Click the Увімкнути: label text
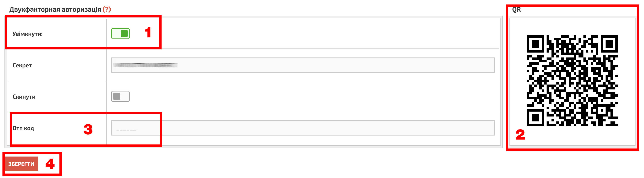644x178 pixels. coord(27,34)
